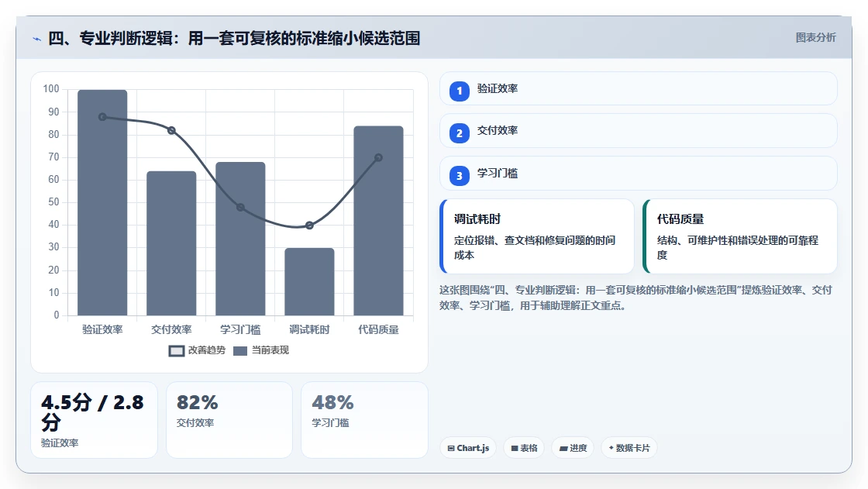Image resolution: width=868 pixels, height=489 pixels.
Task: Open the 代码质量 card
Action: [x=740, y=236]
